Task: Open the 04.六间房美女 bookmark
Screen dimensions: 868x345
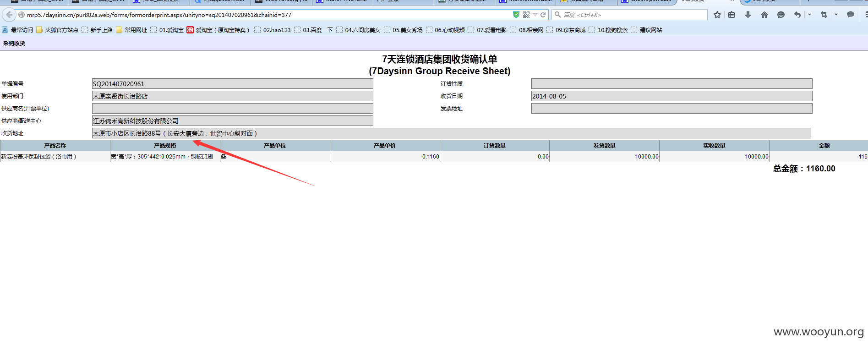Action: click(x=358, y=30)
